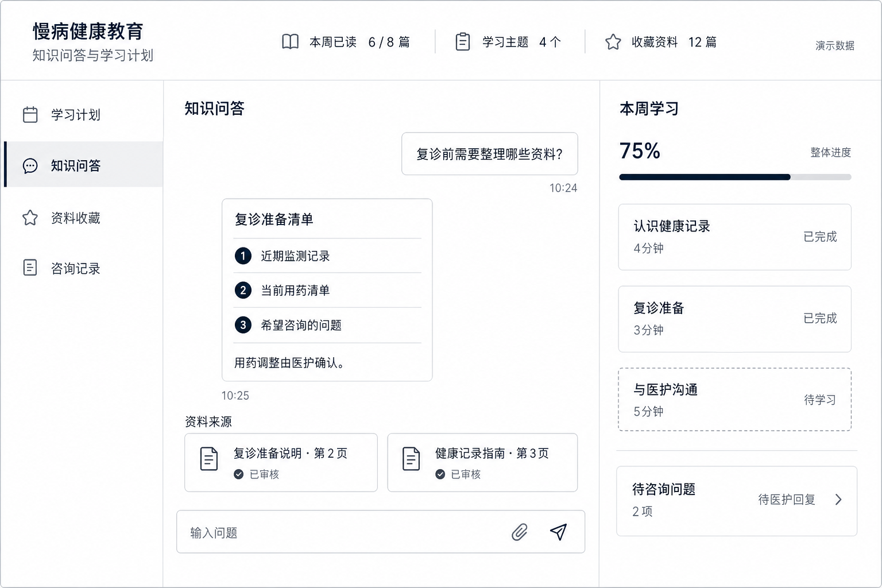Click 待学习 status on 与医护沟通
This screenshot has height=588, width=882.
tap(820, 400)
